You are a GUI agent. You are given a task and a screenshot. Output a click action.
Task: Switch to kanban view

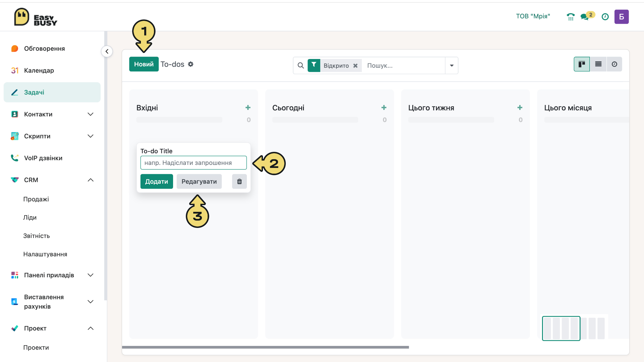582,64
